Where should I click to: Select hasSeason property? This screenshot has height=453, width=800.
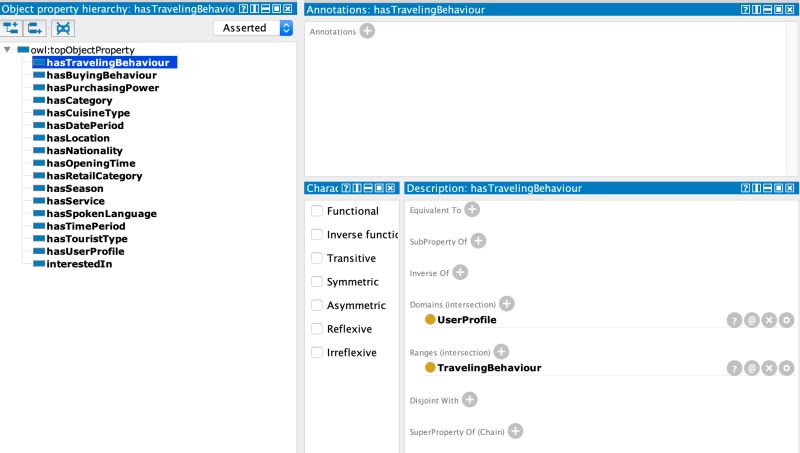pos(74,188)
